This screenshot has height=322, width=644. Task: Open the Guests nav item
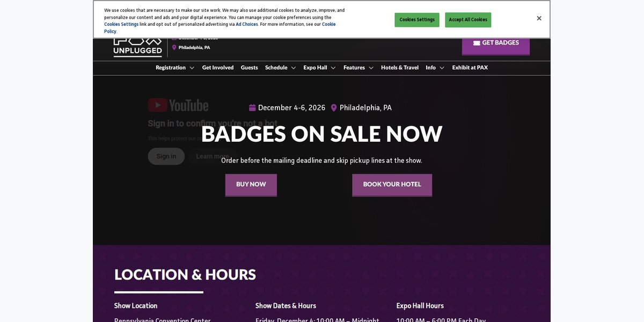point(250,68)
